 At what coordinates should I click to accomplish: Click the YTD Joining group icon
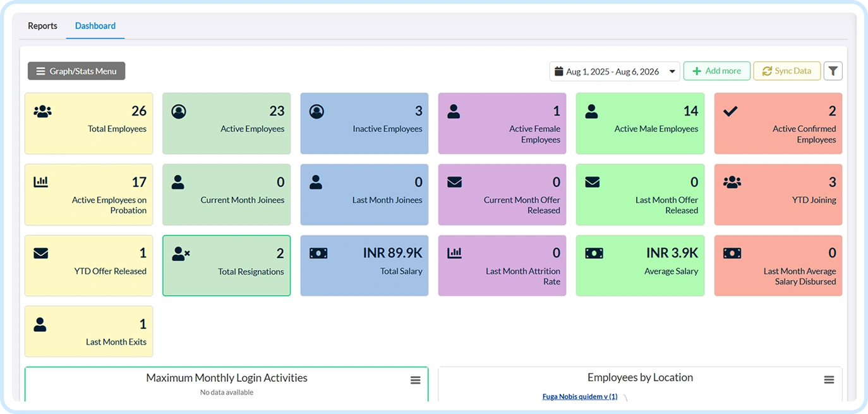[x=732, y=182]
